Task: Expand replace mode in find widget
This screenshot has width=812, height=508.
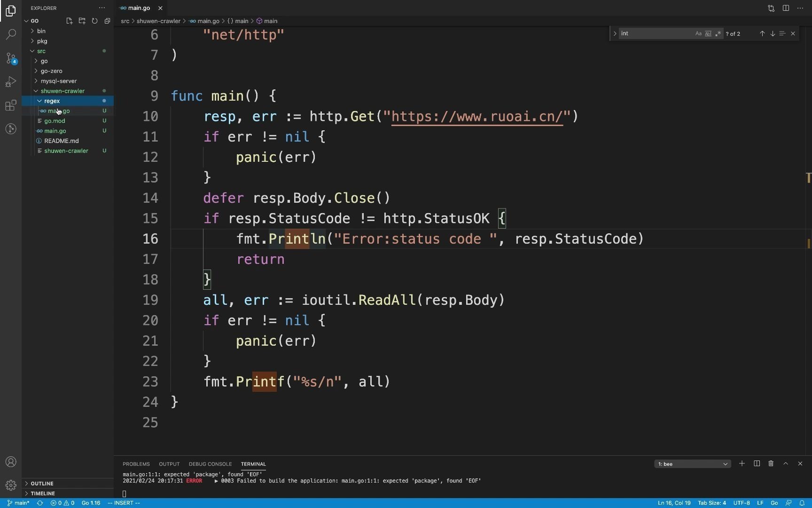Action: click(x=615, y=33)
